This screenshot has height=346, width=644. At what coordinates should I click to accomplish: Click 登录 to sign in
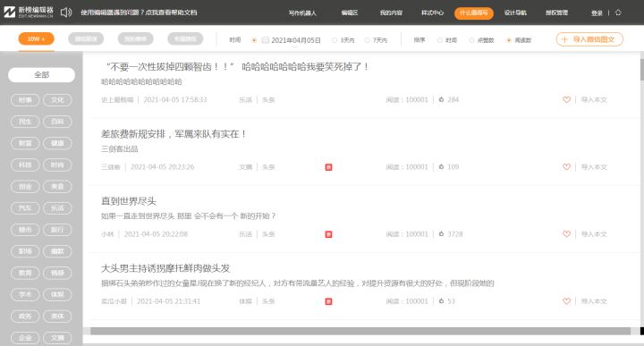pos(597,13)
